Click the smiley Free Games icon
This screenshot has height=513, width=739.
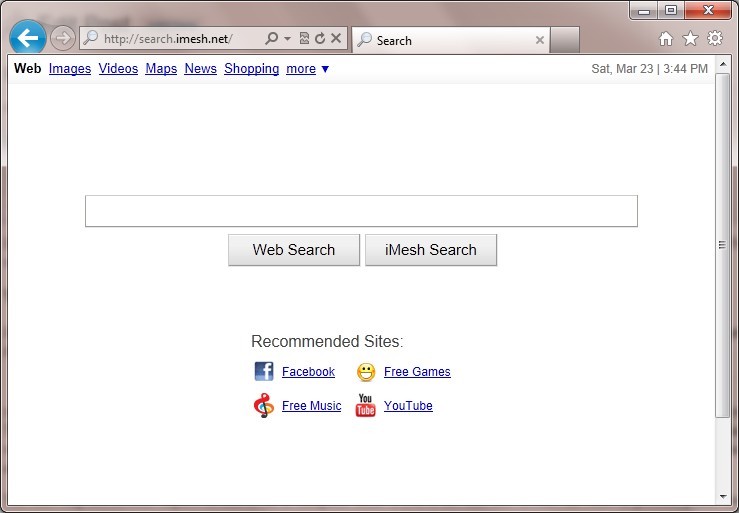click(366, 372)
